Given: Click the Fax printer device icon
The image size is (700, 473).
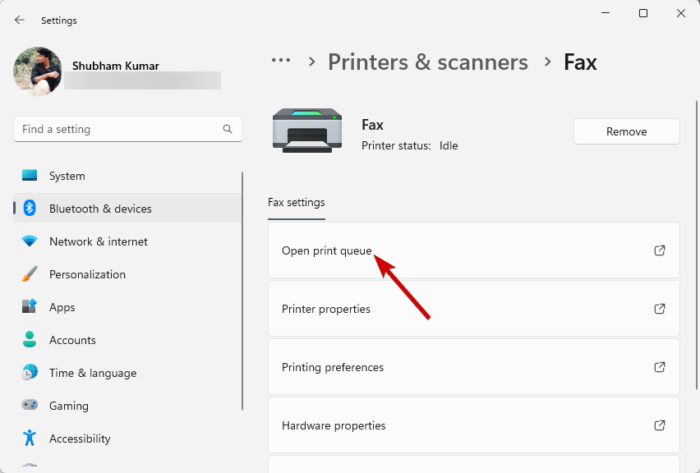Looking at the screenshot, I should click(307, 130).
